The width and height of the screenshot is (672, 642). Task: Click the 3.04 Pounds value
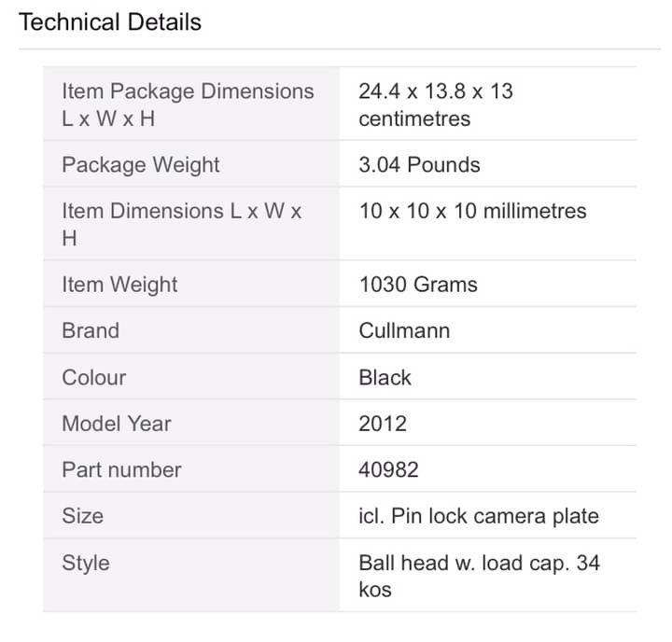419,165
